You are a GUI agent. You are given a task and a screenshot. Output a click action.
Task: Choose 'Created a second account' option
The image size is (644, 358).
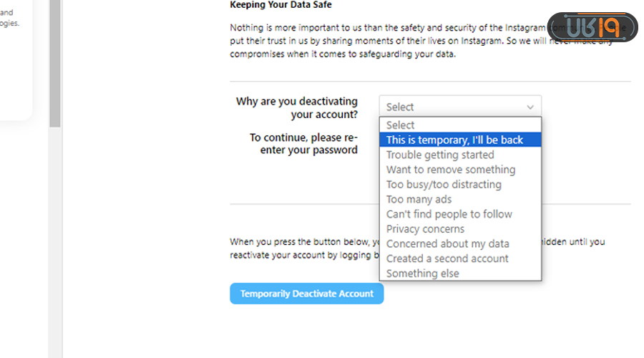448,258
